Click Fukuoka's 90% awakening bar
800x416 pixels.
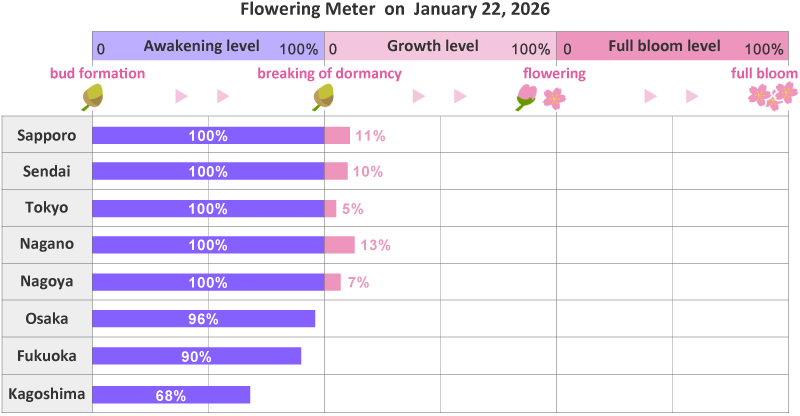click(x=196, y=356)
